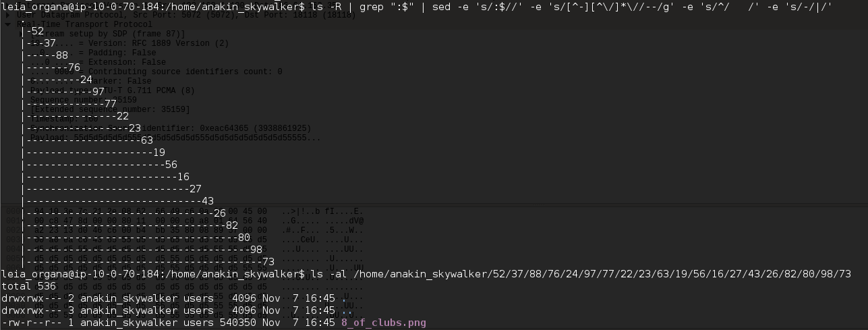Viewport: 868px width, 330px height.
Task: Select the 'Payload: 55d5d5...' row
Action: point(175,138)
